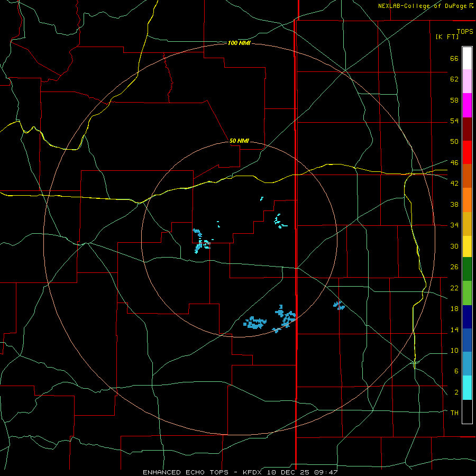
Task: Click the 50 NMI range ring label
Action: pyautogui.click(x=239, y=141)
